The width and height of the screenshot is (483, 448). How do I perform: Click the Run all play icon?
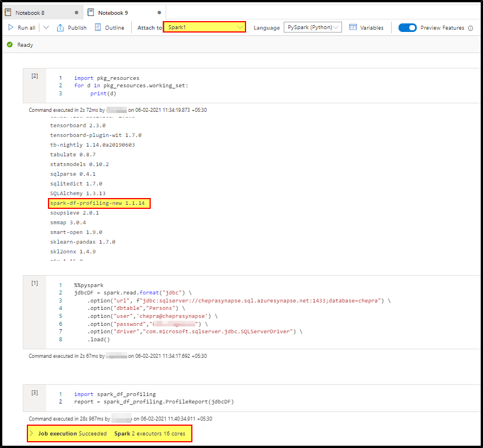tap(11, 27)
